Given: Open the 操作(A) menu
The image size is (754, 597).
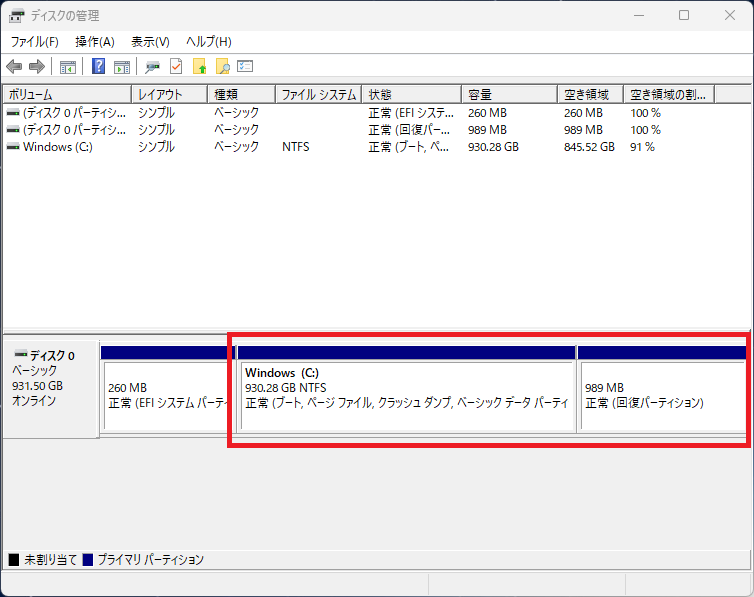Looking at the screenshot, I should (95, 42).
